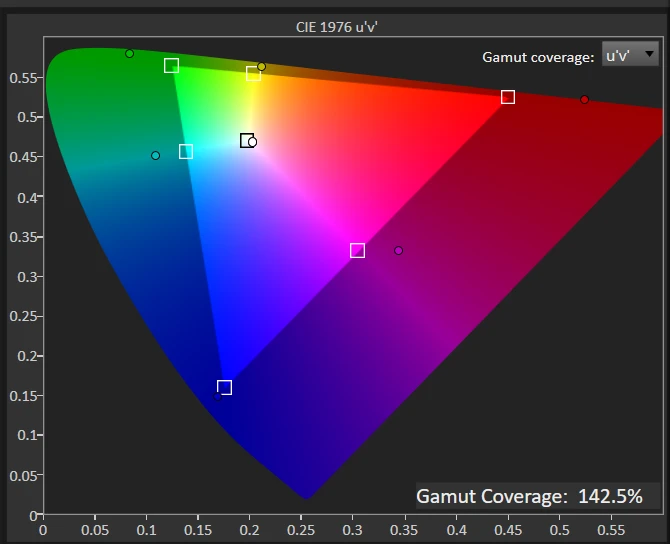Image resolution: width=670 pixels, height=544 pixels.
Task: Click the dropdown arrow beside u'v'
Action: point(650,54)
